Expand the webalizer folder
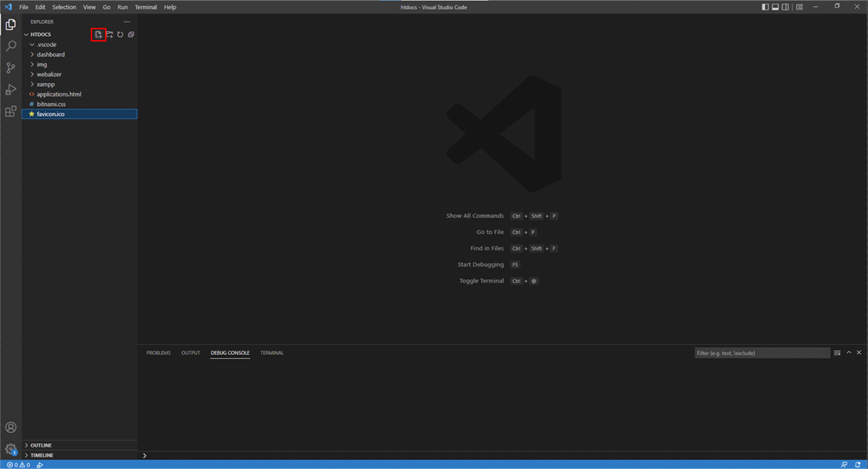The width and height of the screenshot is (868, 469). [x=32, y=74]
